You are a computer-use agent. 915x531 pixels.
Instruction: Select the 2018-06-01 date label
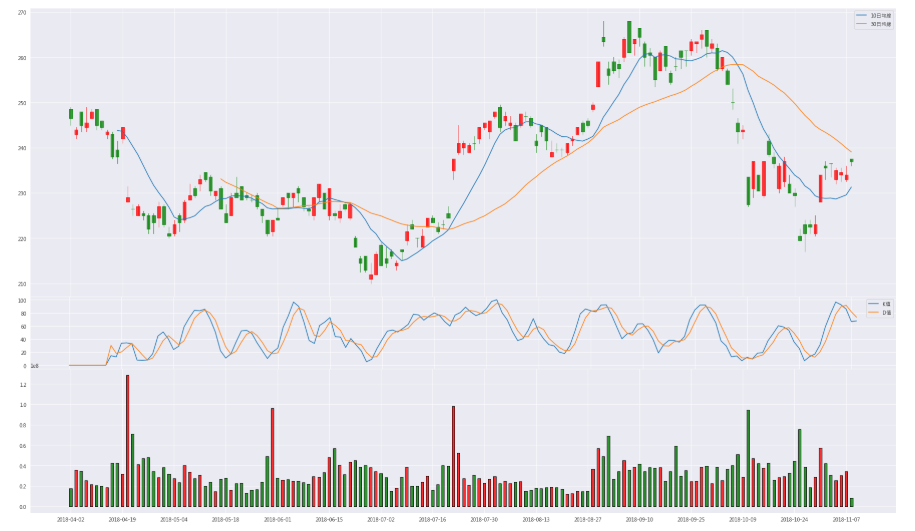[x=278, y=519]
